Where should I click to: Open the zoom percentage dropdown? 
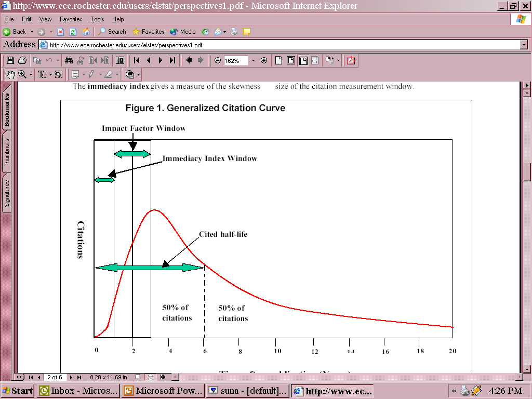coord(253,60)
